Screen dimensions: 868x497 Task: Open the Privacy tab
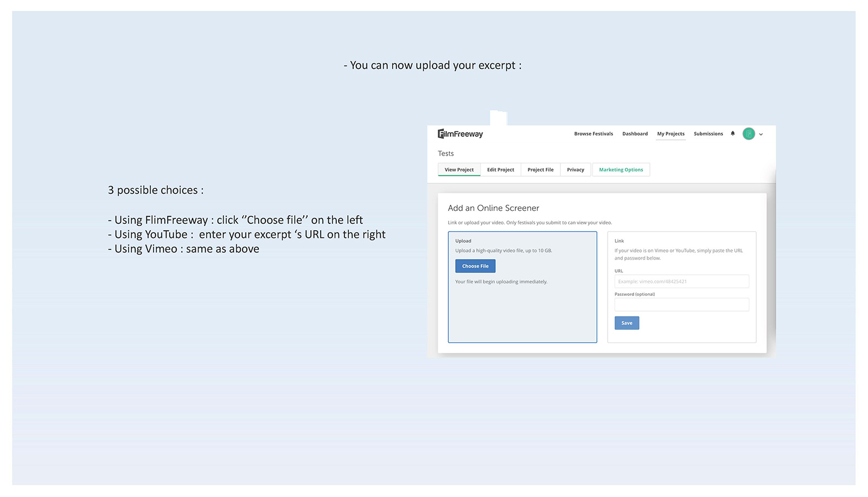point(576,170)
